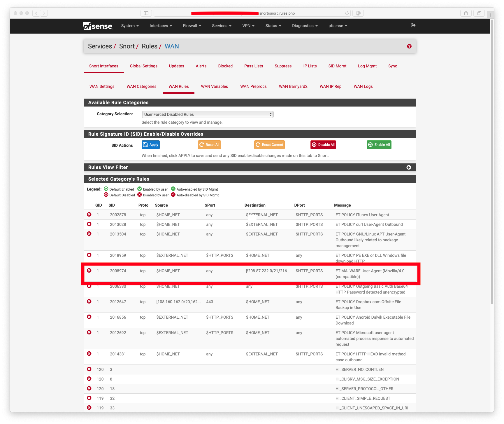Toggle the state icon for SID 2002878
This screenshot has width=504, height=424.
tap(89, 214)
